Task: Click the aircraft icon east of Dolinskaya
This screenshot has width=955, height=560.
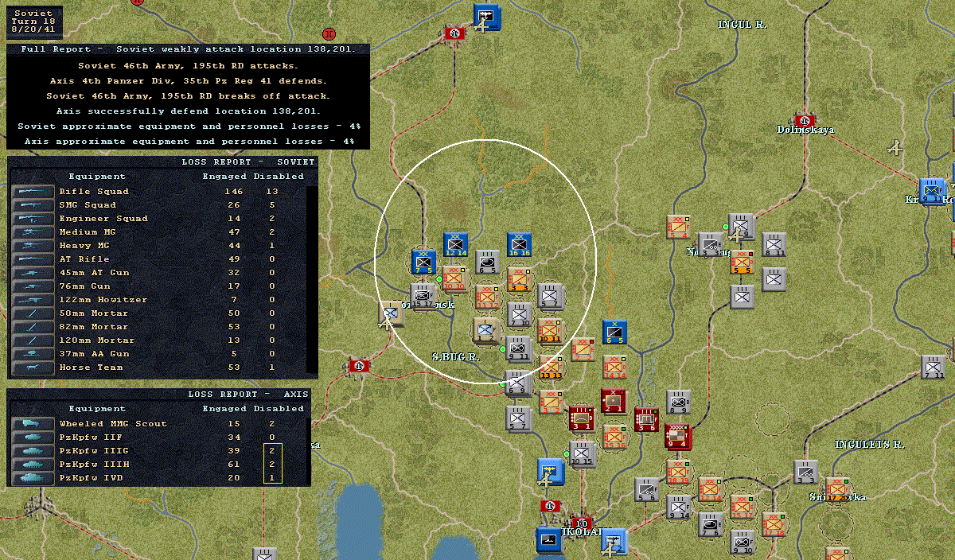Action: [896, 148]
